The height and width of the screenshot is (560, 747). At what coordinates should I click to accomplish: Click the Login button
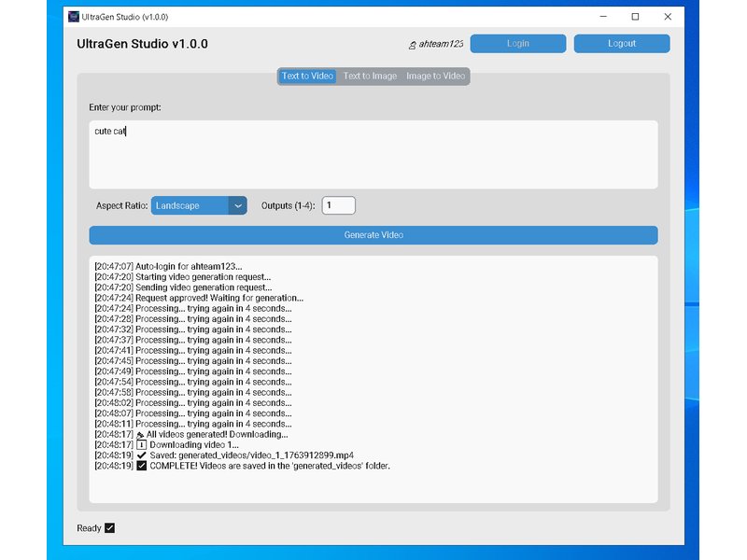517,43
